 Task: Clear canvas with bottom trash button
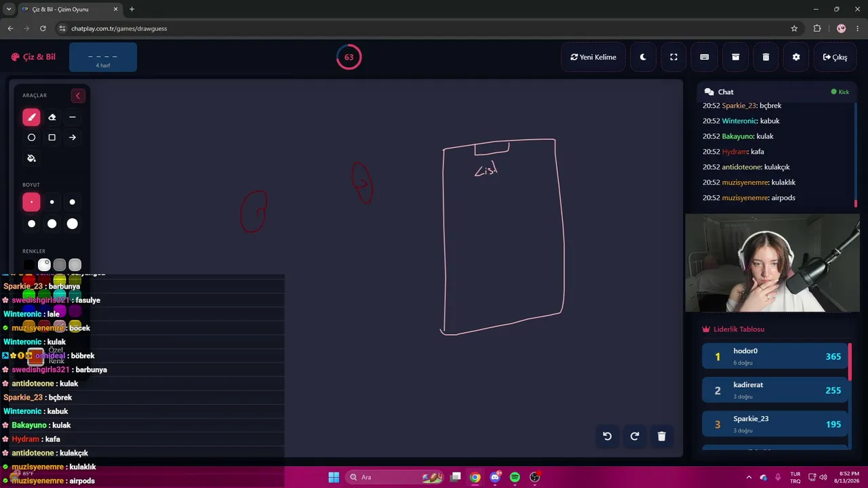pyautogui.click(x=662, y=436)
